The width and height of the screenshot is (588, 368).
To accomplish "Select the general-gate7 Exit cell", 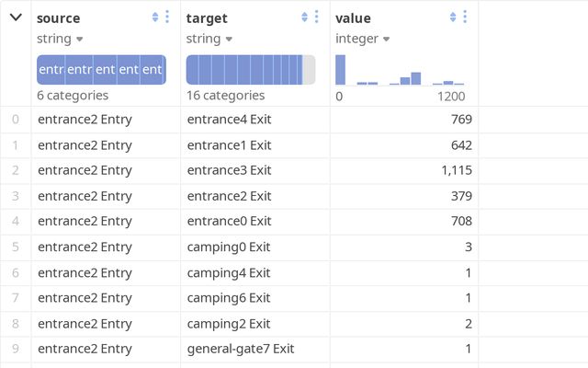I will [240, 349].
